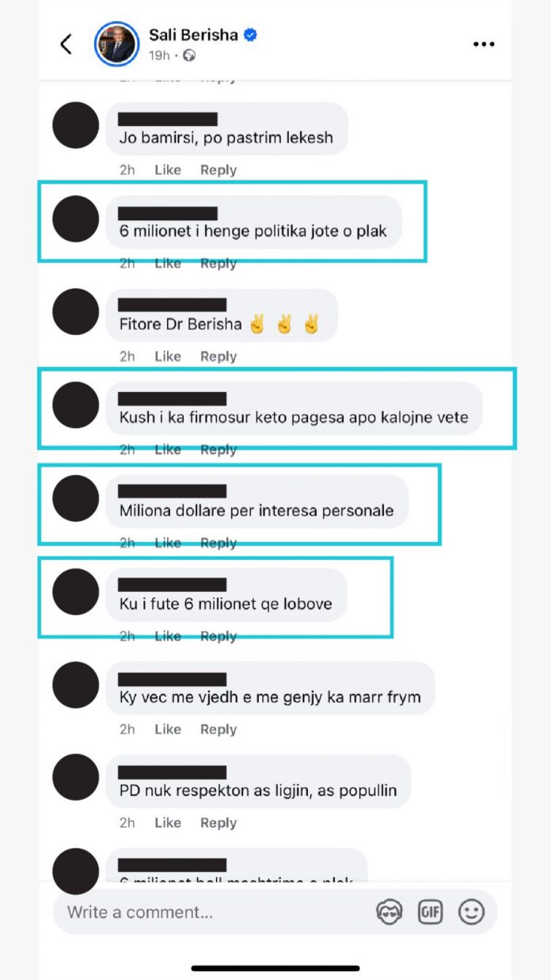Open the avatar sticker picker icon

click(x=389, y=912)
